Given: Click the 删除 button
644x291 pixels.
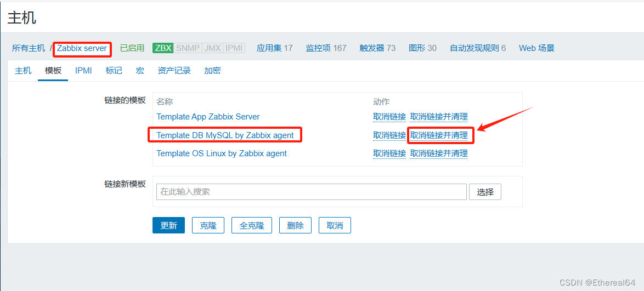Looking at the screenshot, I should click(296, 225).
